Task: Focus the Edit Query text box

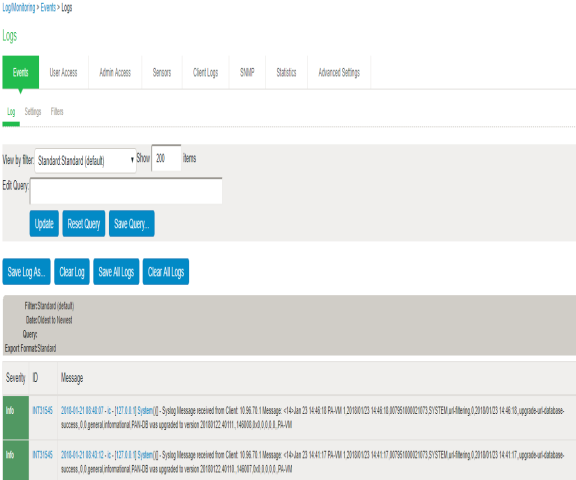Action: pyautogui.click(x=126, y=191)
